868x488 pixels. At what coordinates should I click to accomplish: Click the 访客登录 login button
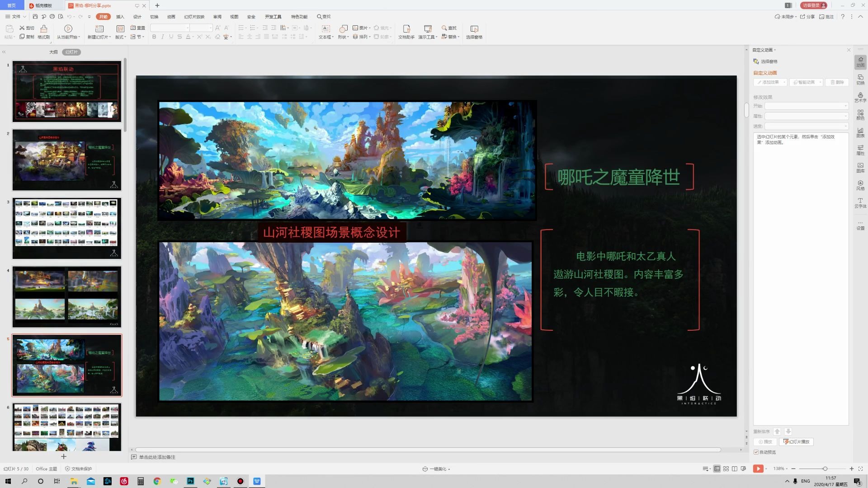click(x=814, y=5)
